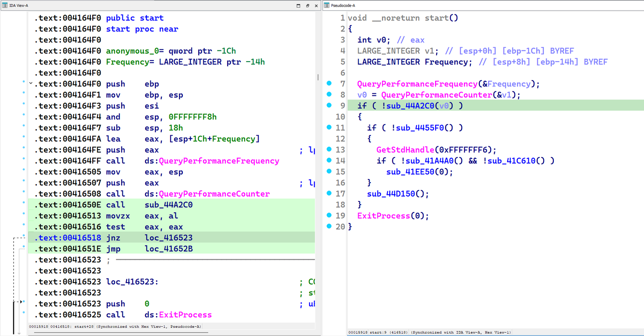Click the Pseudocode-A panel icon
The width and height of the screenshot is (644, 336).
[327, 5]
